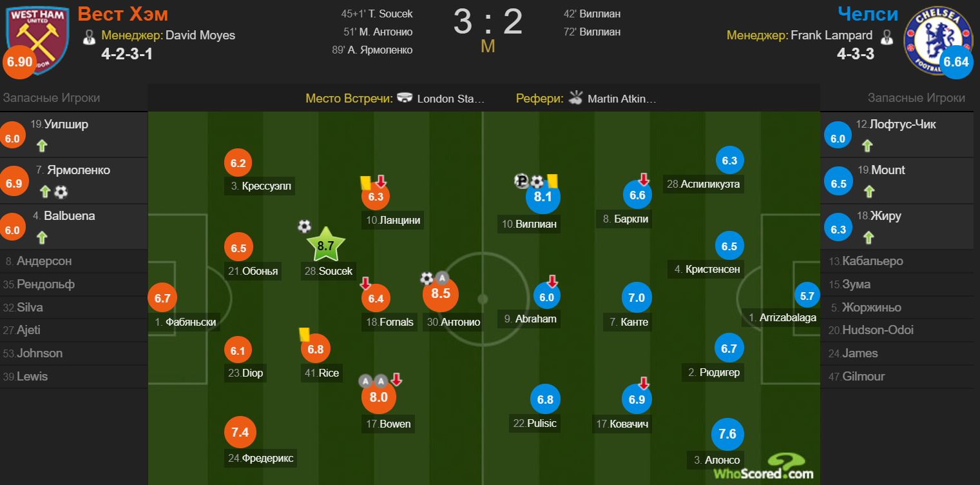Viewport: 980px width, 485px height.
Task: Click the Вест Хэм team name heading
Action: (122, 14)
